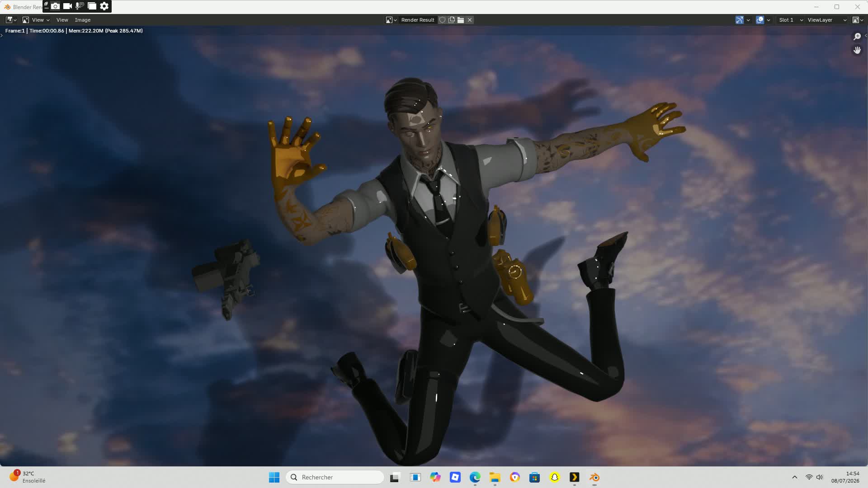This screenshot has width=868, height=488.
Task: Open the ViewLayer dropdown
Action: [827, 20]
